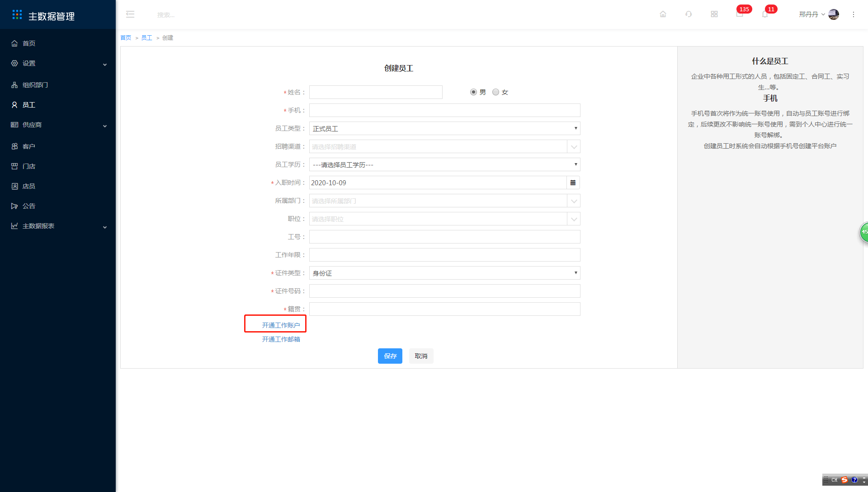Open the 证件类型 dropdown showing 身份证

(x=445, y=273)
